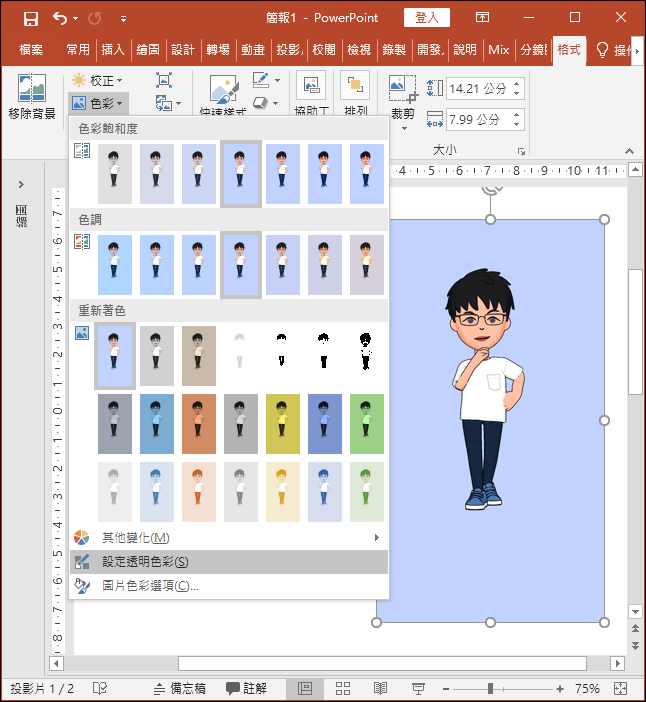Select the first gray saturation 0% swatch
The width and height of the screenshot is (646, 702).
(x=115, y=174)
